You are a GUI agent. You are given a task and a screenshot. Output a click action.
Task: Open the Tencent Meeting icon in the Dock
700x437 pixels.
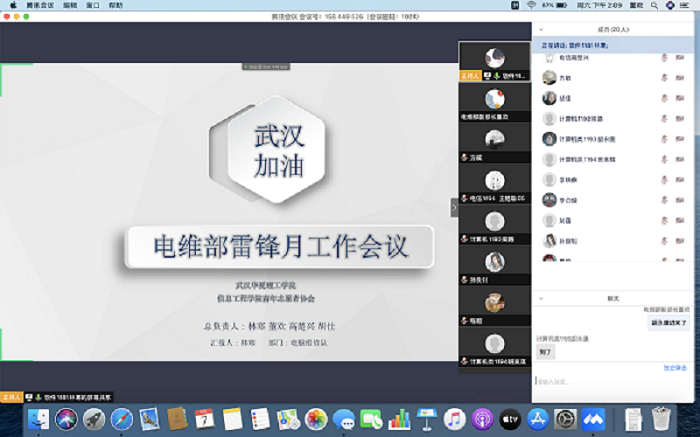pos(593,419)
